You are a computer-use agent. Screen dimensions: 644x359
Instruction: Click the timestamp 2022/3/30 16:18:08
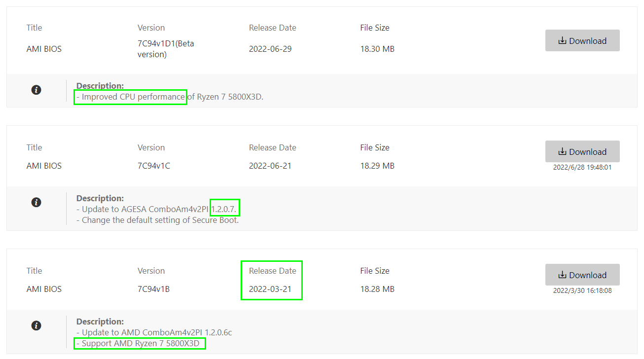(x=582, y=290)
